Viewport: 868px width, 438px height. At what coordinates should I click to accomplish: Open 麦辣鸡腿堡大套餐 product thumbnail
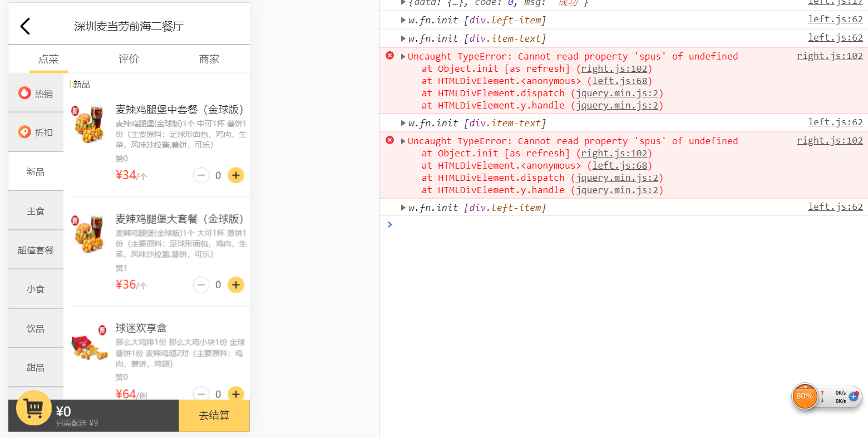(x=89, y=234)
